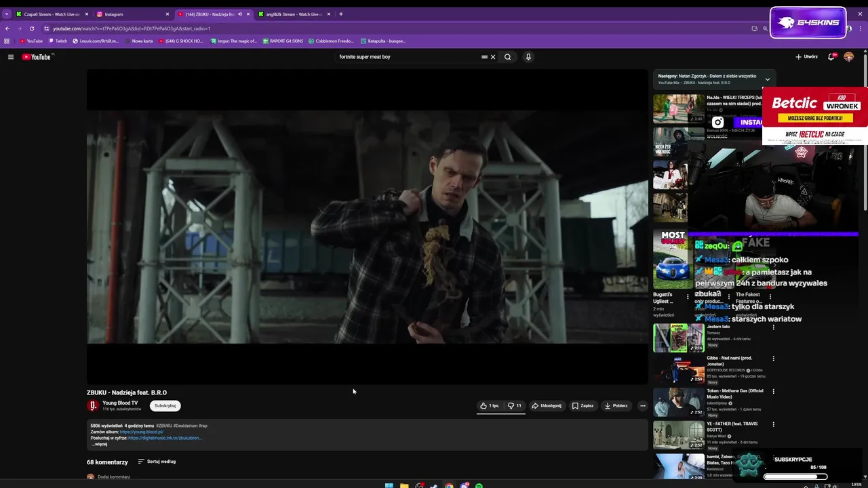The height and width of the screenshot is (488, 868).
Task: Open the browser apps grid icon
Action: [x=7, y=41]
